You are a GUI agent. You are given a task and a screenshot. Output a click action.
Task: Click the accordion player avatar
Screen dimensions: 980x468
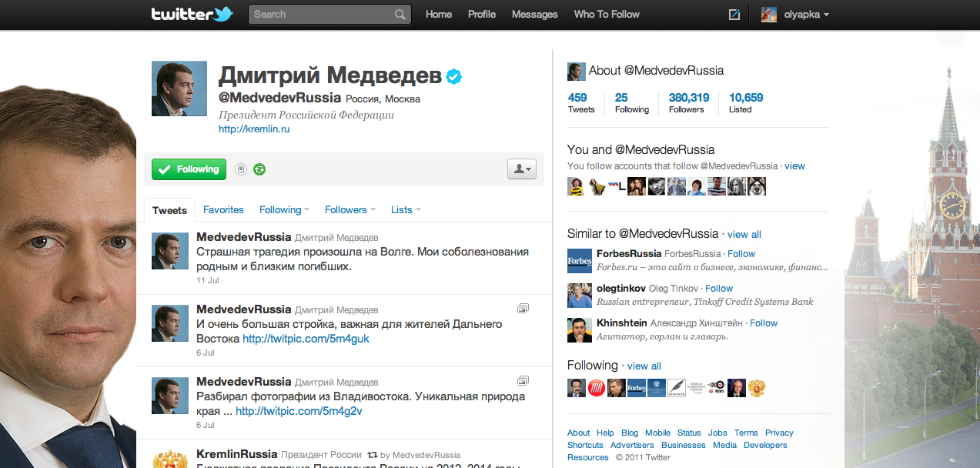[597, 186]
